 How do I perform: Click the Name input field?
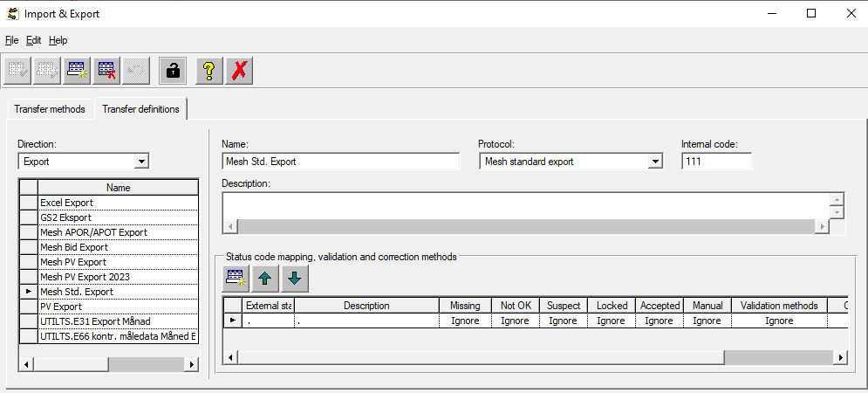340,162
